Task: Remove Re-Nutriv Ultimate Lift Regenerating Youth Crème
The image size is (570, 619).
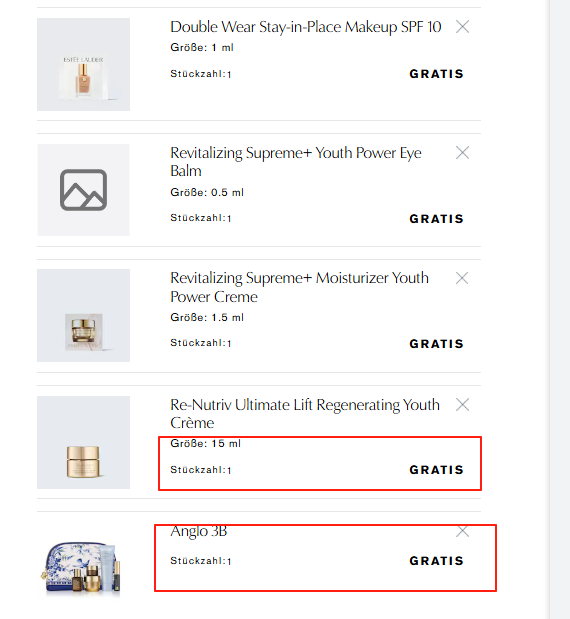Action: coord(462,404)
